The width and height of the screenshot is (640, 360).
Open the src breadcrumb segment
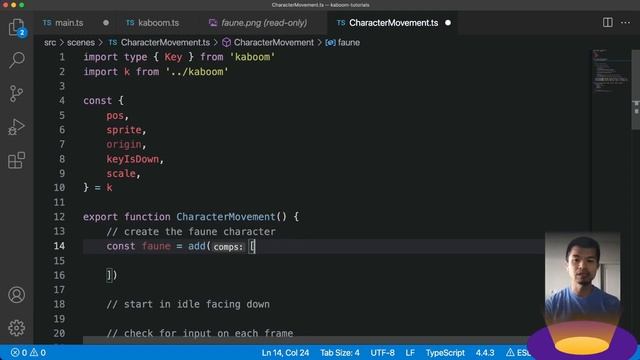pyautogui.click(x=50, y=42)
